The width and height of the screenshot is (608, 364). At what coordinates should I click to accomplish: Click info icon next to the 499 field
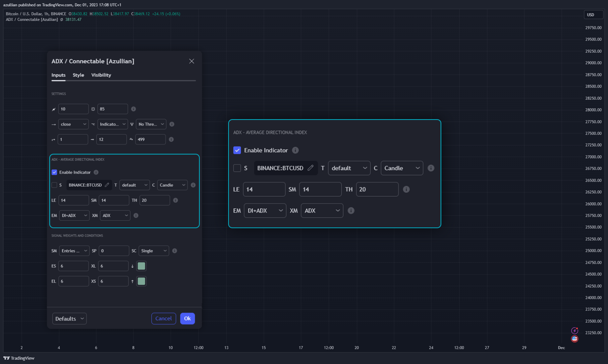171,139
